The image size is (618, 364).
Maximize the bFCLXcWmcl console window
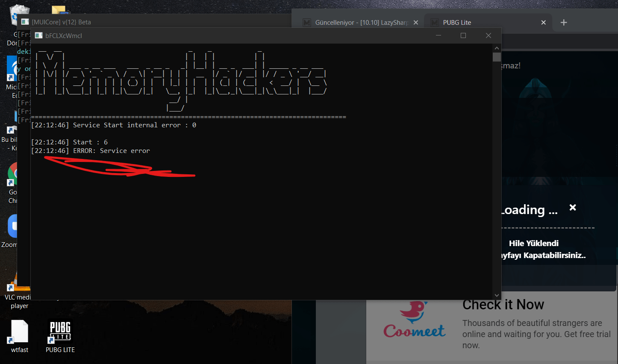click(463, 35)
